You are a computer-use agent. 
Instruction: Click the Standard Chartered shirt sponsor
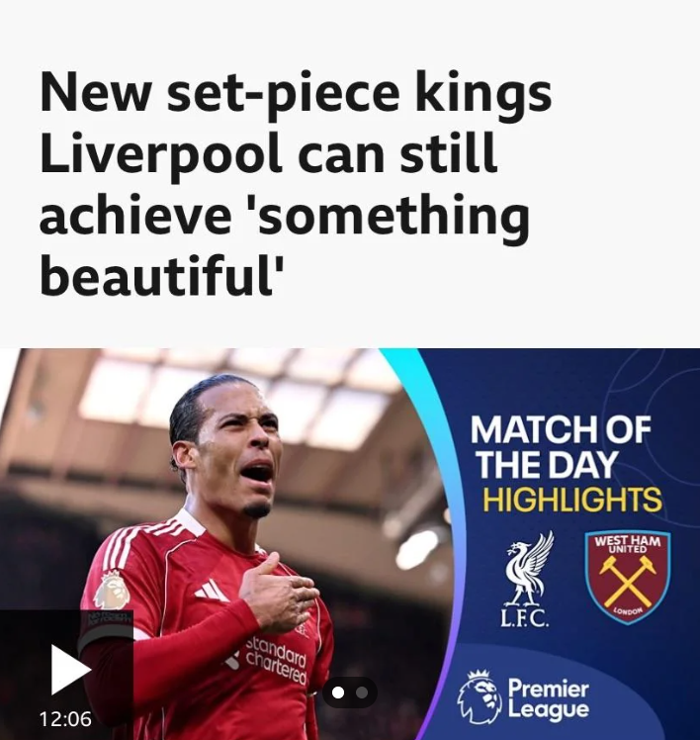pyautogui.click(x=274, y=660)
